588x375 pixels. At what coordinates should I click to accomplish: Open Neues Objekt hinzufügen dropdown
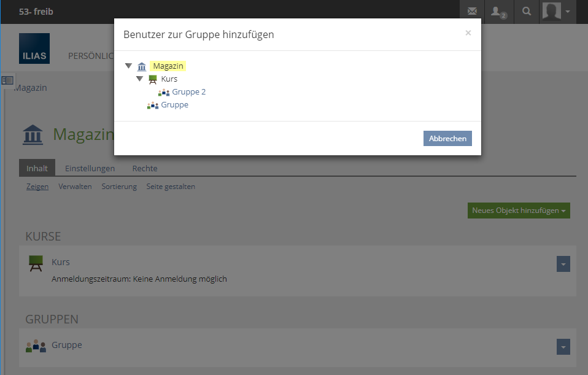click(x=519, y=211)
